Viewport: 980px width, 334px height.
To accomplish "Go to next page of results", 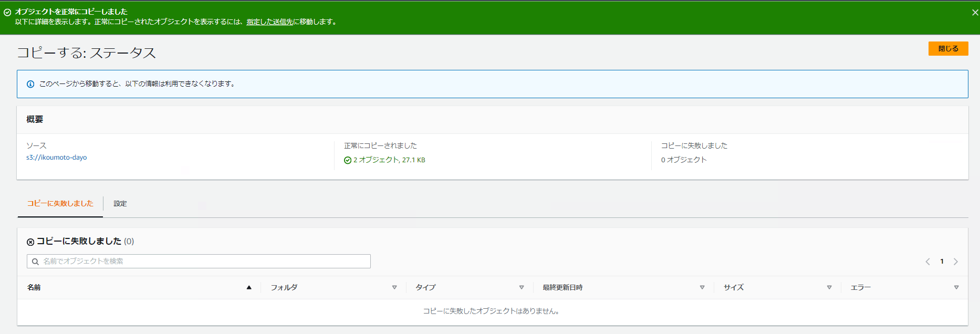I will 956,262.
